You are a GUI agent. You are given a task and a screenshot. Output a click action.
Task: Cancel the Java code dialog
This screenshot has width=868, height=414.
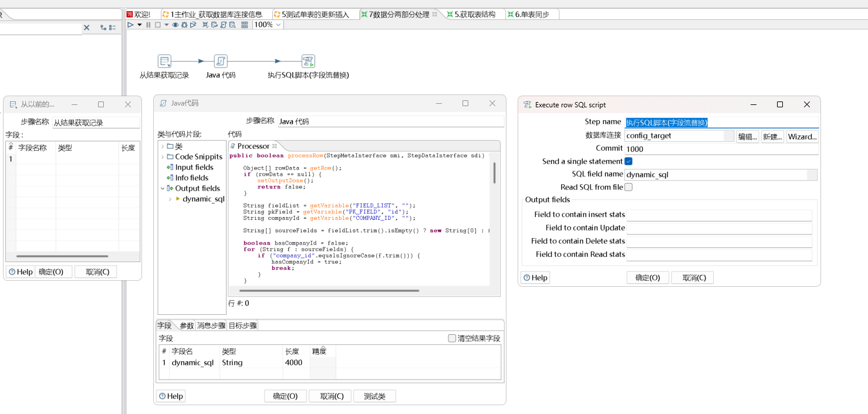click(330, 396)
